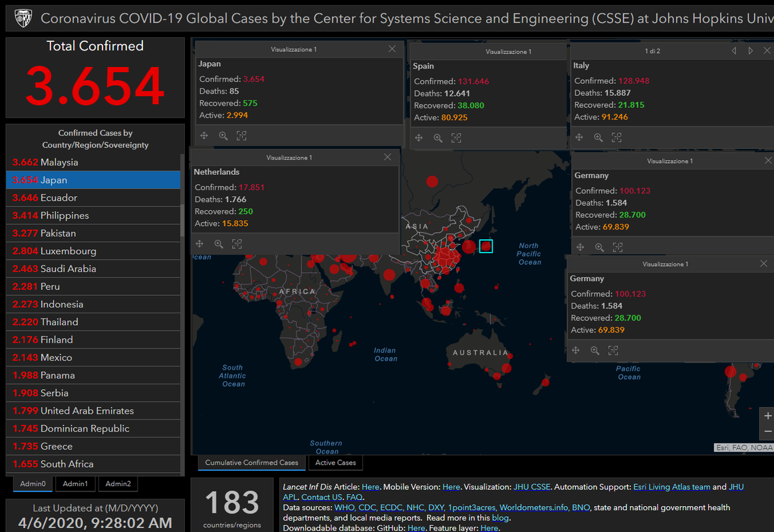The image size is (774, 532).
Task: Click the pan icon in the upper Germany popup
Action: click(x=580, y=247)
